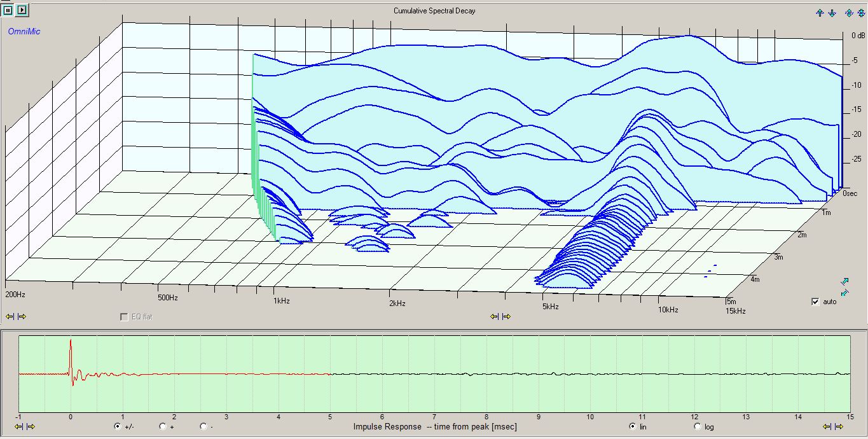Image resolution: width=868 pixels, height=439 pixels.
Task: Click the impulse peak in the response graph
Action: 71,342
